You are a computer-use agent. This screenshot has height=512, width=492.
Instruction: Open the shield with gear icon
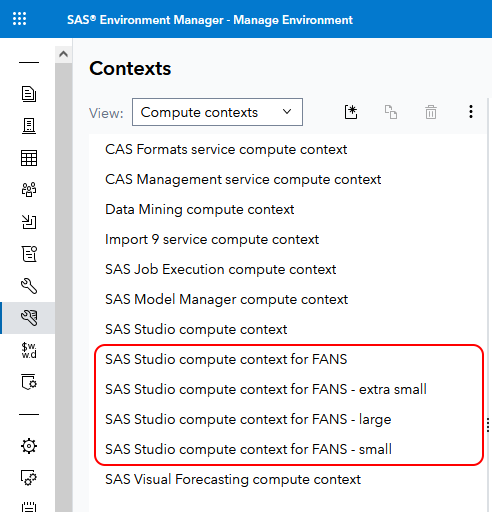tap(29, 382)
